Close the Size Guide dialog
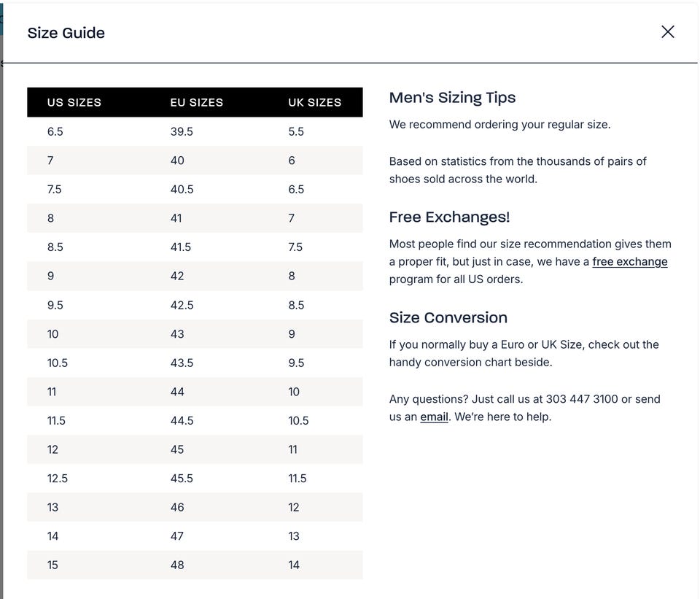The image size is (700, 599). [x=667, y=31]
